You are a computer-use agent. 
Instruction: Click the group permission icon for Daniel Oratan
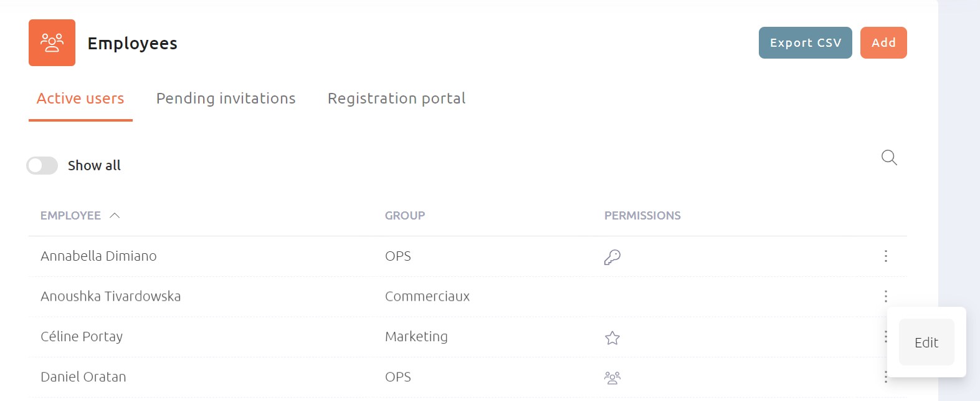612,377
